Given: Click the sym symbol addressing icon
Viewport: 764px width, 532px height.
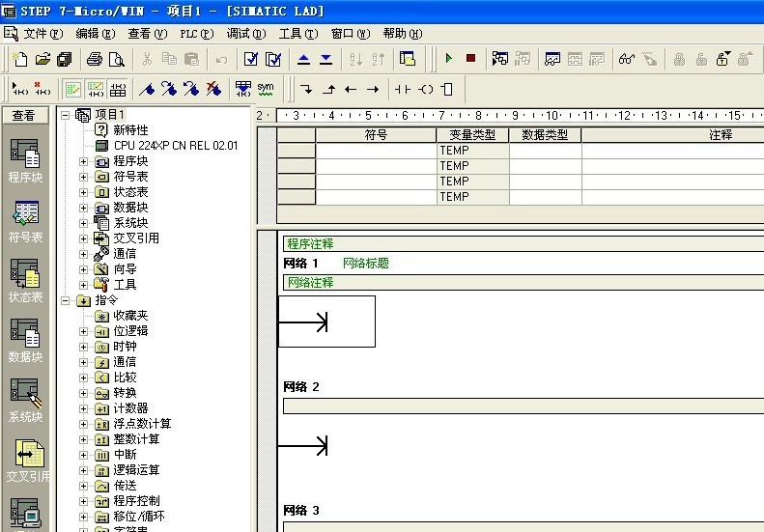Looking at the screenshot, I should pyautogui.click(x=266, y=89).
